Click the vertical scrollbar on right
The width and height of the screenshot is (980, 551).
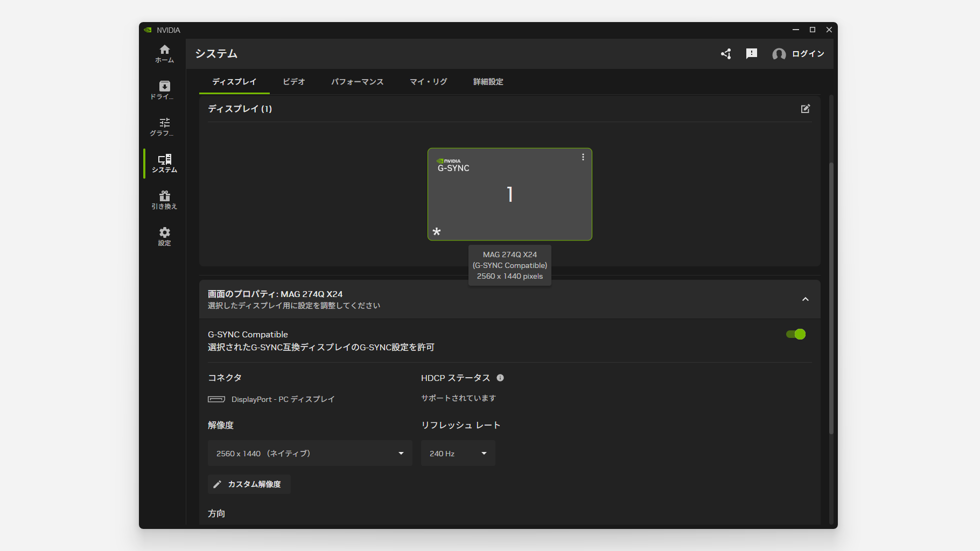click(831, 298)
